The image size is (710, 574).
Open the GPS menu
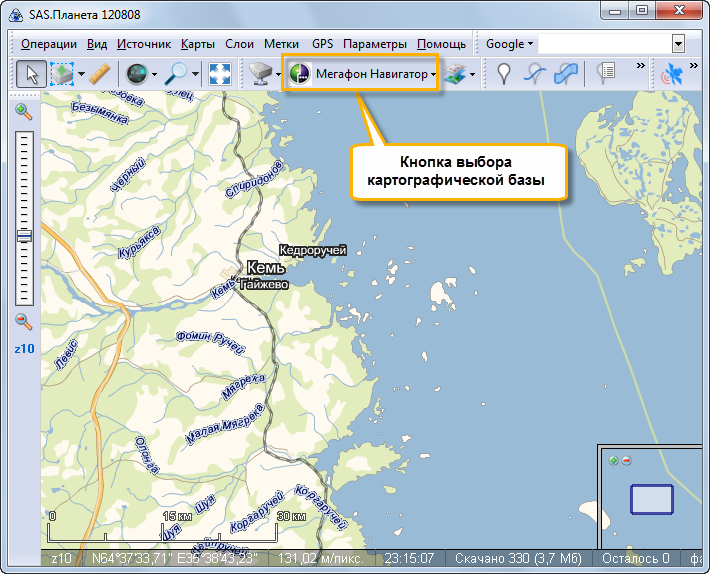click(322, 44)
